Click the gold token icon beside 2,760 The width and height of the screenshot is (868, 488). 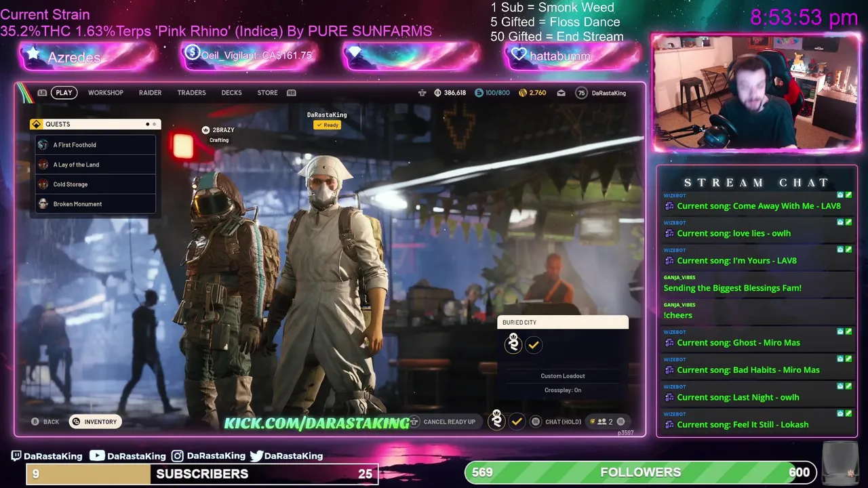(523, 93)
